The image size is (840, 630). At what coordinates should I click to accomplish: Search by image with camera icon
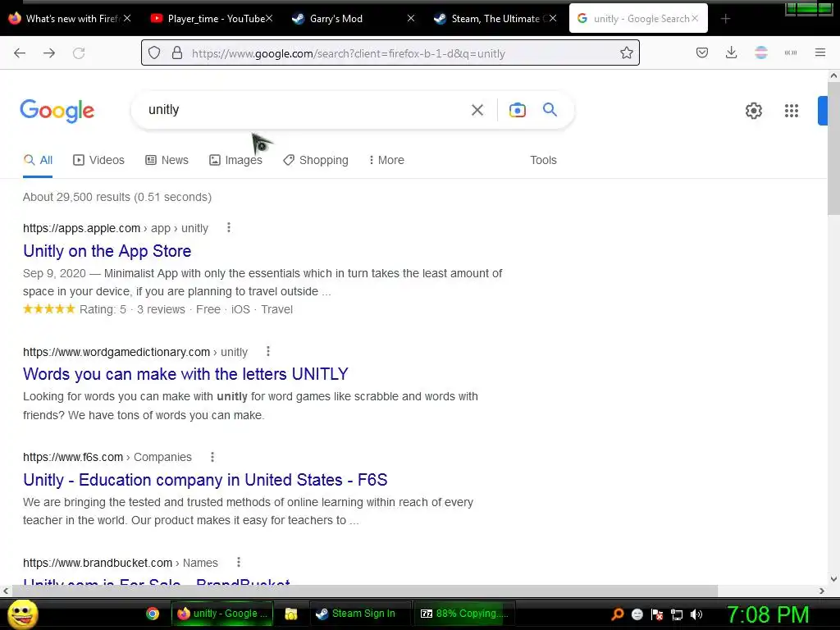click(518, 110)
